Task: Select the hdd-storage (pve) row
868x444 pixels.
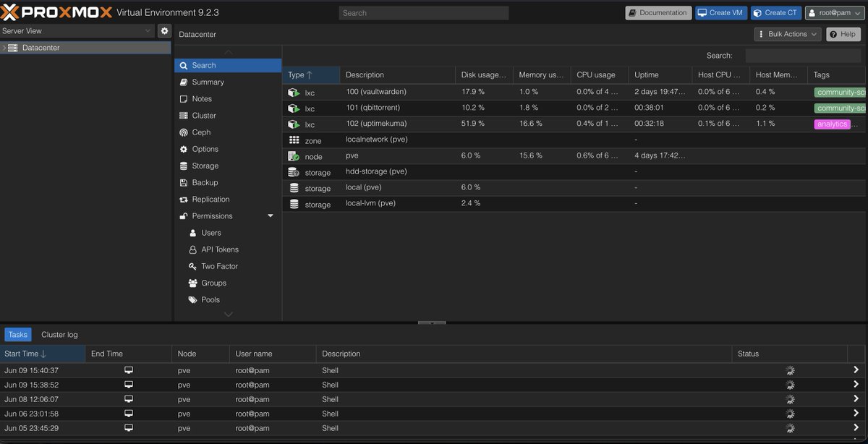Action: tap(574, 172)
